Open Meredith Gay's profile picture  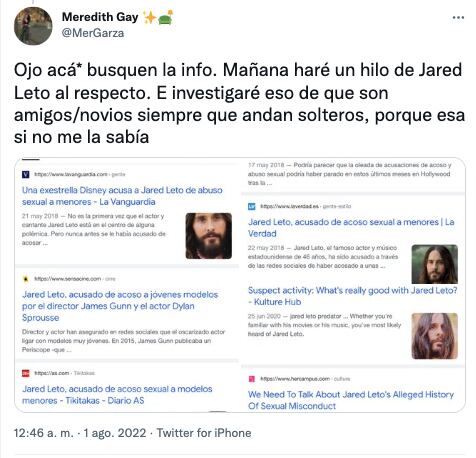[33, 26]
